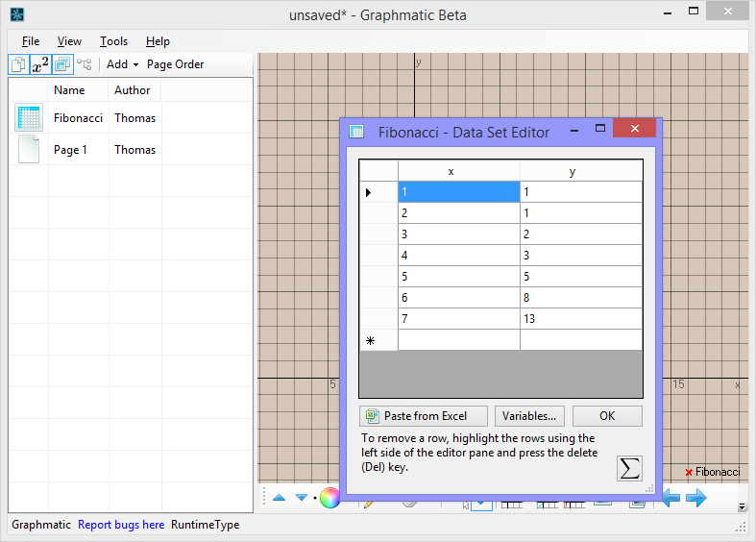Open the Add dropdown menu
Image resolution: width=756 pixels, height=542 pixels.
click(122, 64)
